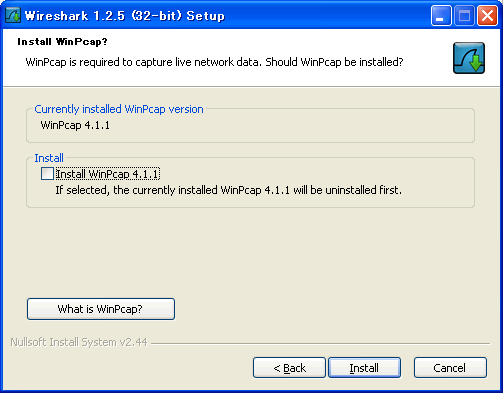Image resolution: width=503 pixels, height=393 pixels.
Task: Click the blue 'Install' group label
Action: click(49, 158)
